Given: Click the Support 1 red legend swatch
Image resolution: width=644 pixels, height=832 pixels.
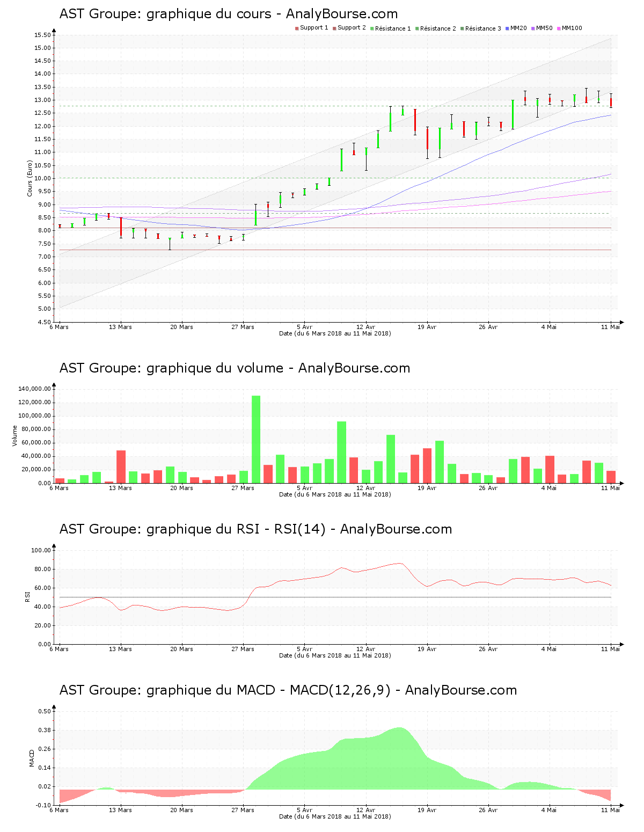Looking at the screenshot, I should 297,28.
